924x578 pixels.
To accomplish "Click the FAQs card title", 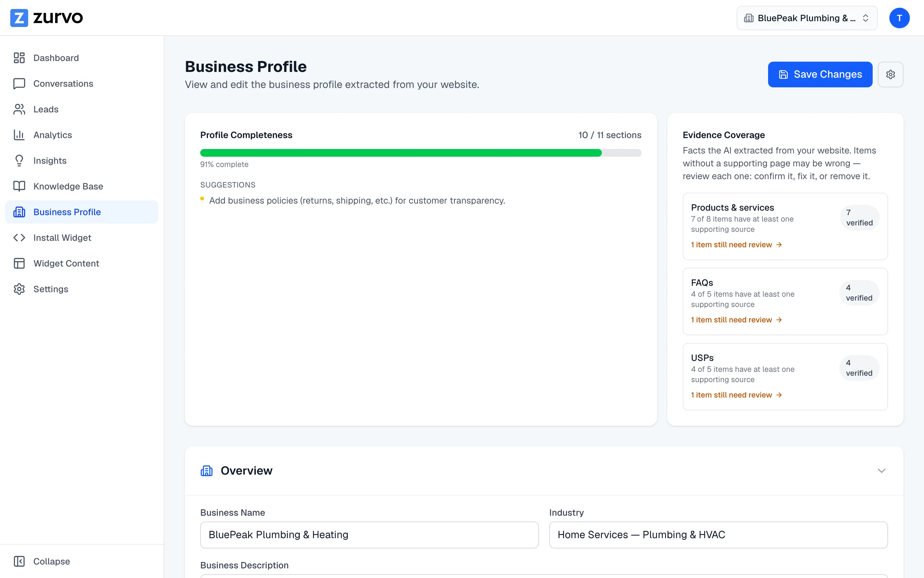I will coord(702,283).
